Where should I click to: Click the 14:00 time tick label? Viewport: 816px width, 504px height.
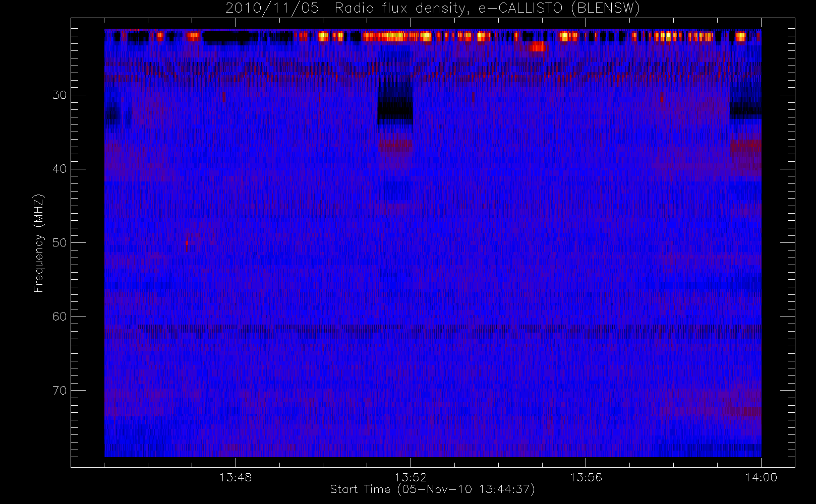click(x=761, y=477)
